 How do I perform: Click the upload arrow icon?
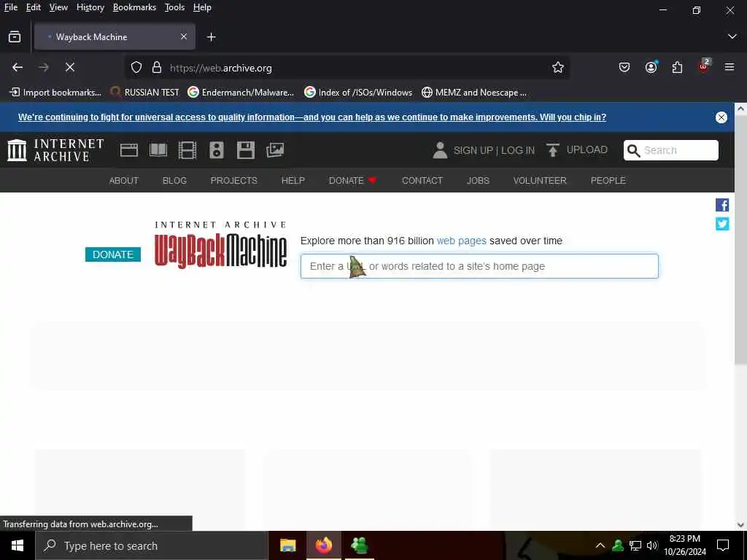(553, 150)
